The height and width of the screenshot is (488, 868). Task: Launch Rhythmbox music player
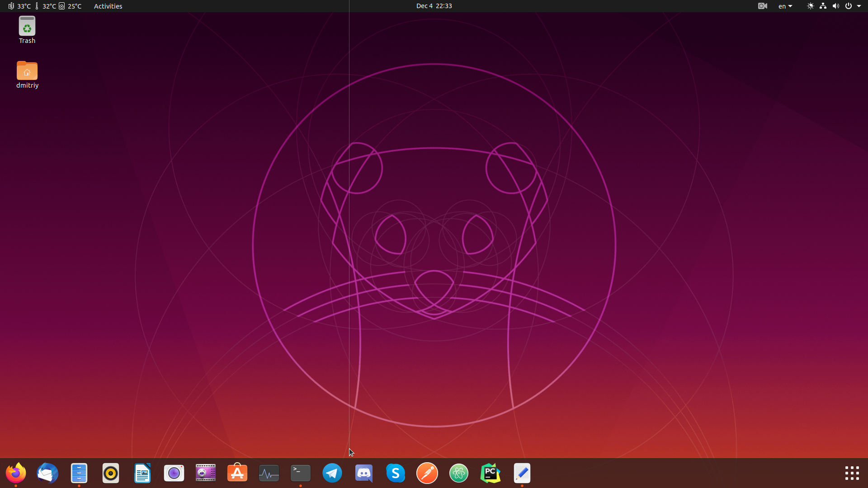click(111, 473)
